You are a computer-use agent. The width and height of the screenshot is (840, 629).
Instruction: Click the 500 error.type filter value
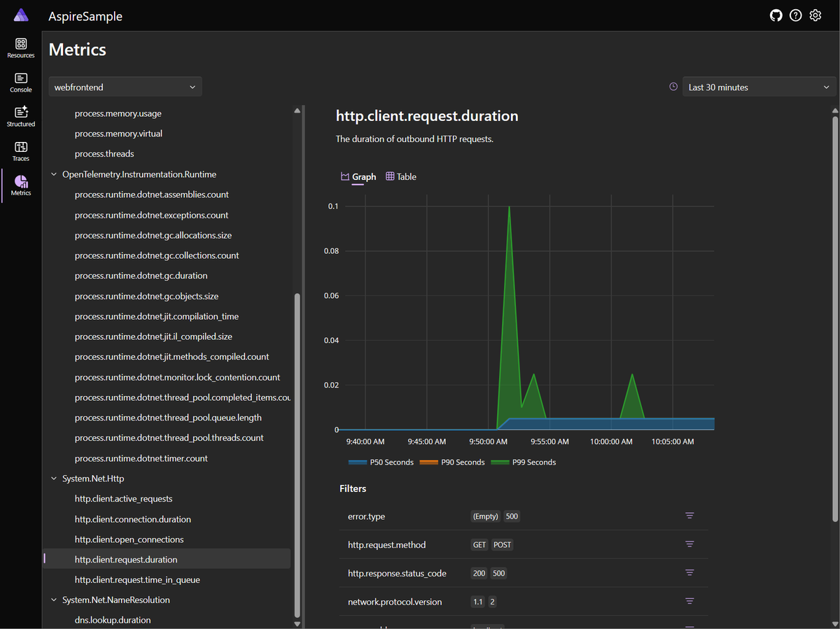click(x=512, y=516)
